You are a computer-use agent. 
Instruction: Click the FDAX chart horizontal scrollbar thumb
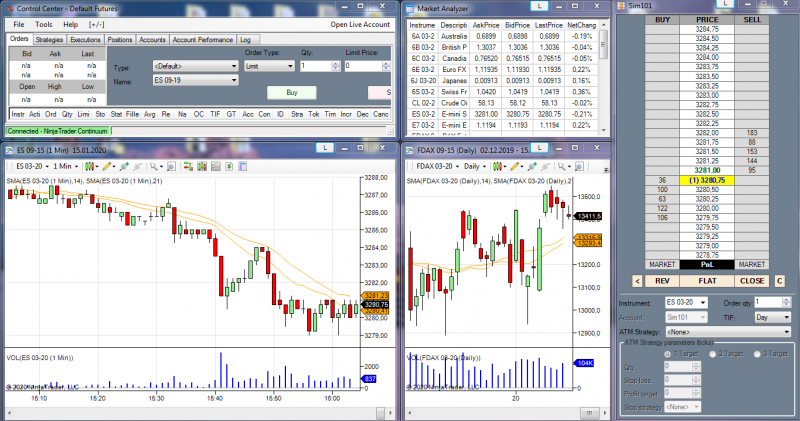tap(589, 412)
